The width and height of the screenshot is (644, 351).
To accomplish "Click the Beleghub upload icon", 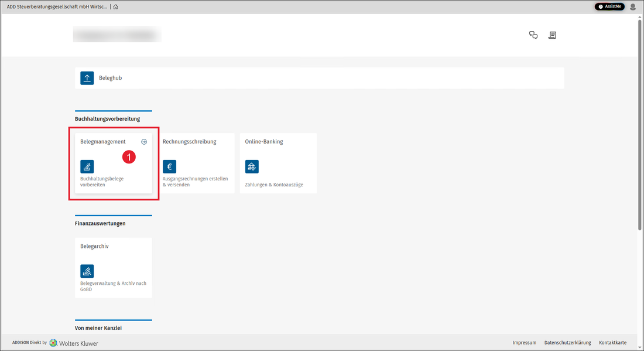I will point(87,78).
